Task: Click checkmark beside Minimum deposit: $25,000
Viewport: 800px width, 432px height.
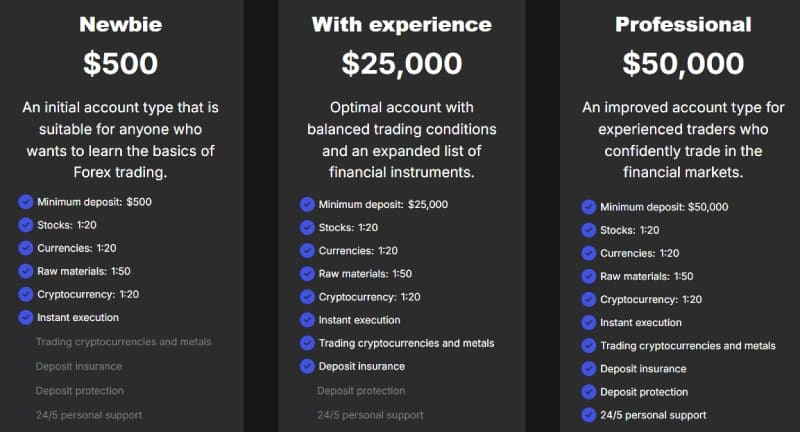Action: (x=307, y=204)
